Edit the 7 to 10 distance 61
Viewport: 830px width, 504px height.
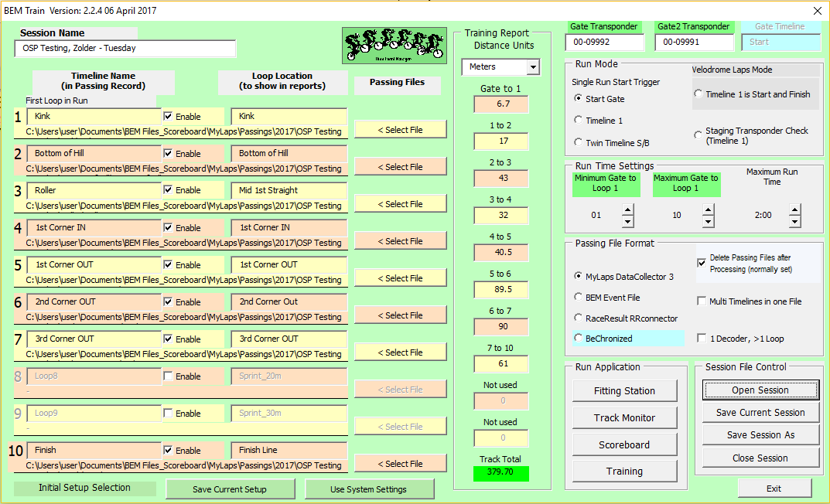500,363
